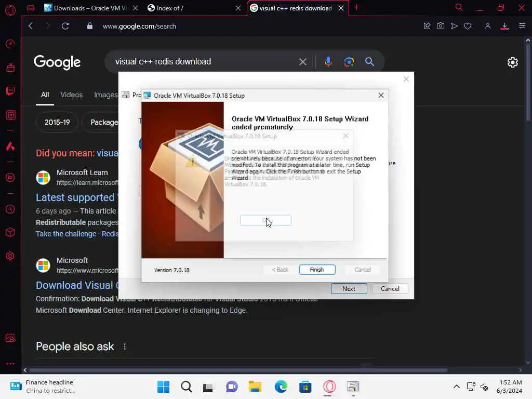Go back to the previous page
Image resolution: width=532 pixels, height=399 pixels.
(x=31, y=26)
